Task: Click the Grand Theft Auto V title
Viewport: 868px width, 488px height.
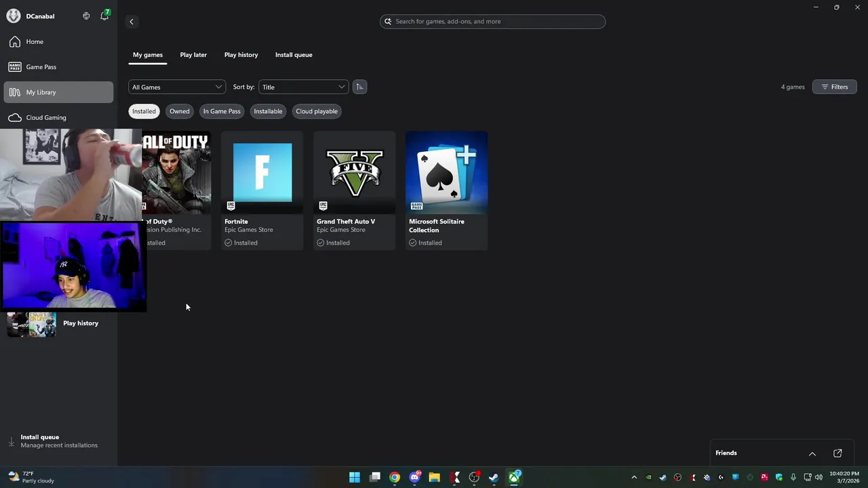Action: click(346, 222)
